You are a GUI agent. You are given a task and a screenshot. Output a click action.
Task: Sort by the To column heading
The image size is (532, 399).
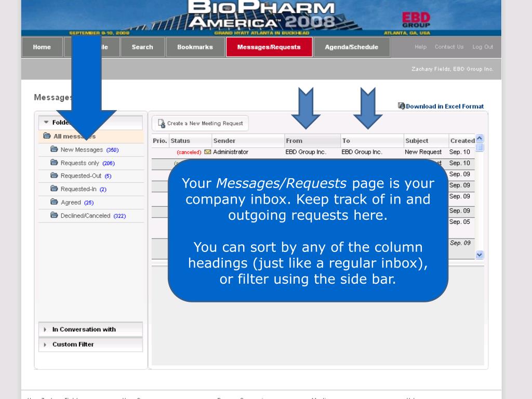click(372, 140)
